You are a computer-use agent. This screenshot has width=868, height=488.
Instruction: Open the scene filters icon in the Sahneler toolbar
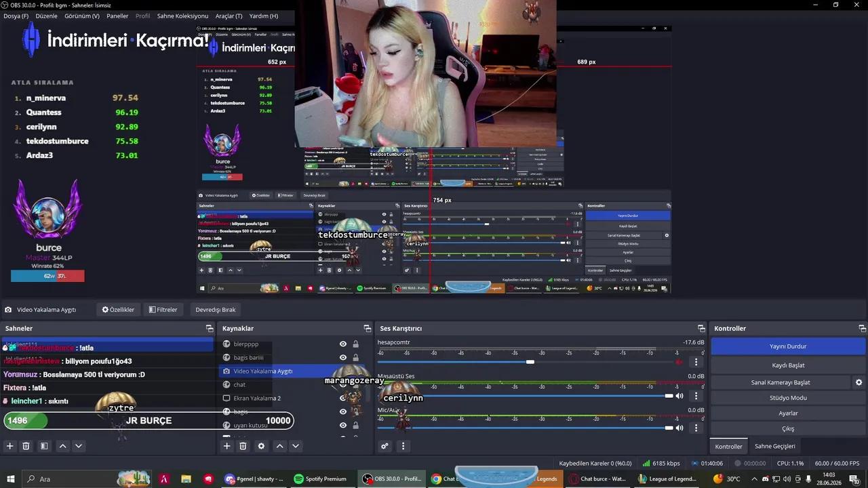[x=44, y=446]
